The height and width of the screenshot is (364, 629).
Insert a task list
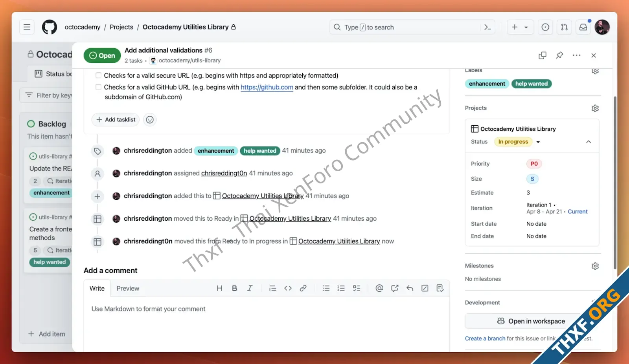[x=357, y=288]
